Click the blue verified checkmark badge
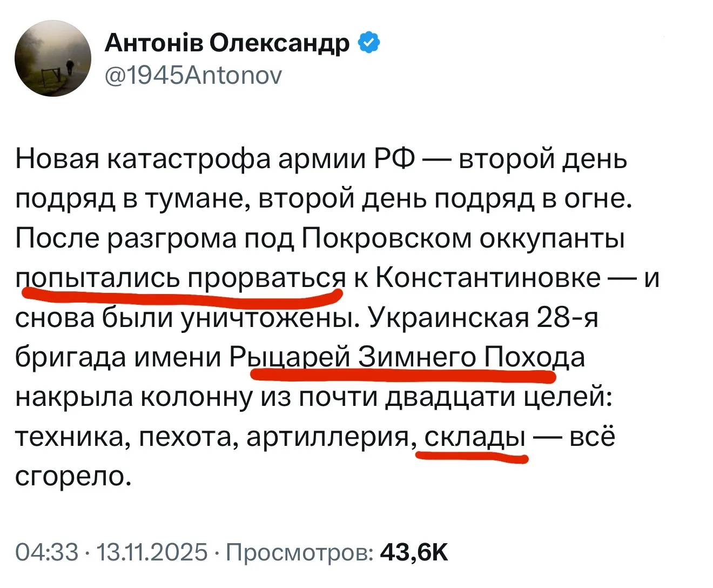Image resolution: width=713 pixels, height=588 pixels. [369, 43]
